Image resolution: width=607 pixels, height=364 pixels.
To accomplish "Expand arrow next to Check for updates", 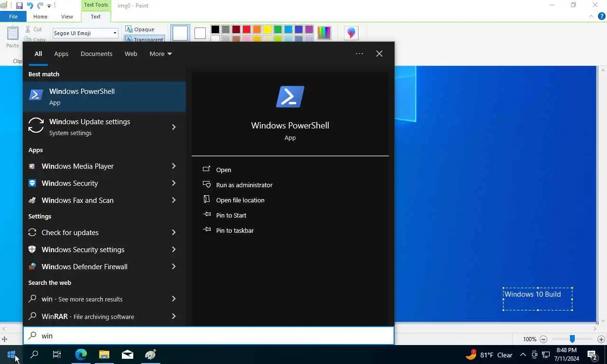I will click(174, 232).
